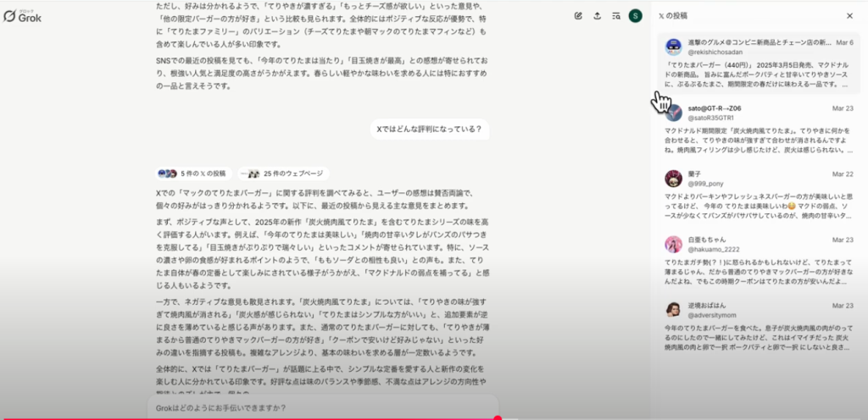The image size is (868, 420).
Task: Click the 進撃のグルメ post body text
Action: point(759,75)
